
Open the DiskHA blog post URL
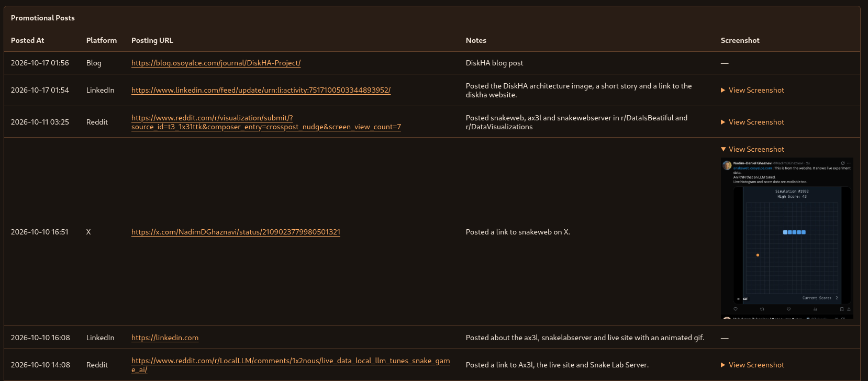(x=216, y=63)
